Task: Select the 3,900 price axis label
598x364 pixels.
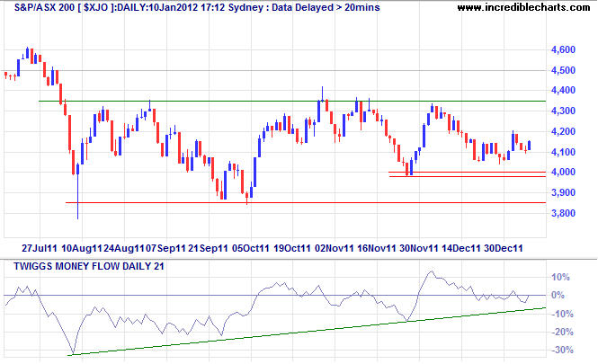Action: point(563,193)
